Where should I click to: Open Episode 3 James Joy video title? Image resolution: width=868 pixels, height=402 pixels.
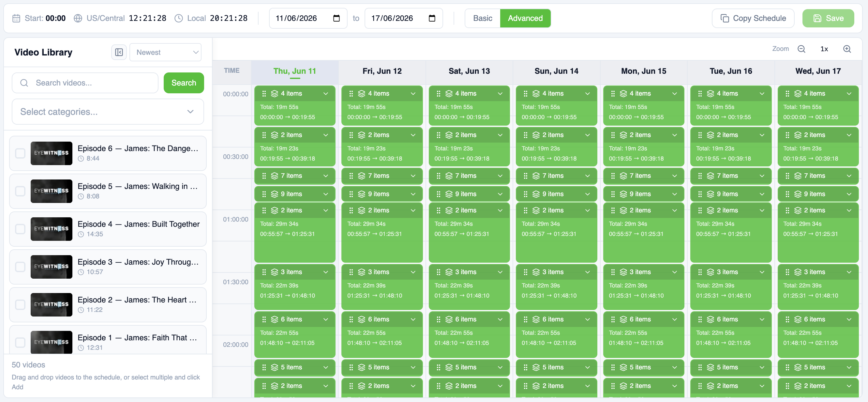tap(138, 262)
